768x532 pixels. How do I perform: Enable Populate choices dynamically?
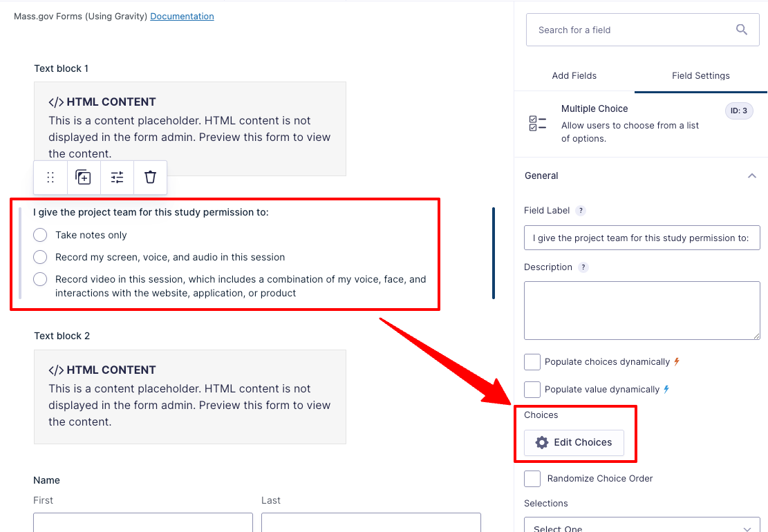pos(532,361)
